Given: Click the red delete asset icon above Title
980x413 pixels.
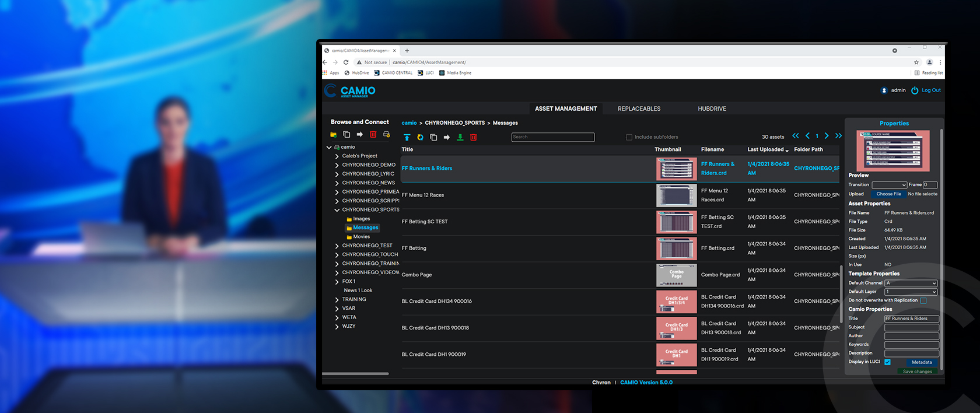Looking at the screenshot, I should [x=473, y=138].
